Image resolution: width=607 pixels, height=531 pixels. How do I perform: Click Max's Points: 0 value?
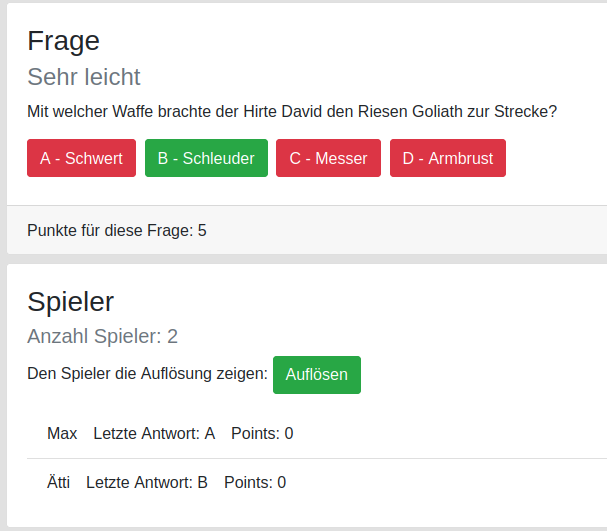point(262,433)
